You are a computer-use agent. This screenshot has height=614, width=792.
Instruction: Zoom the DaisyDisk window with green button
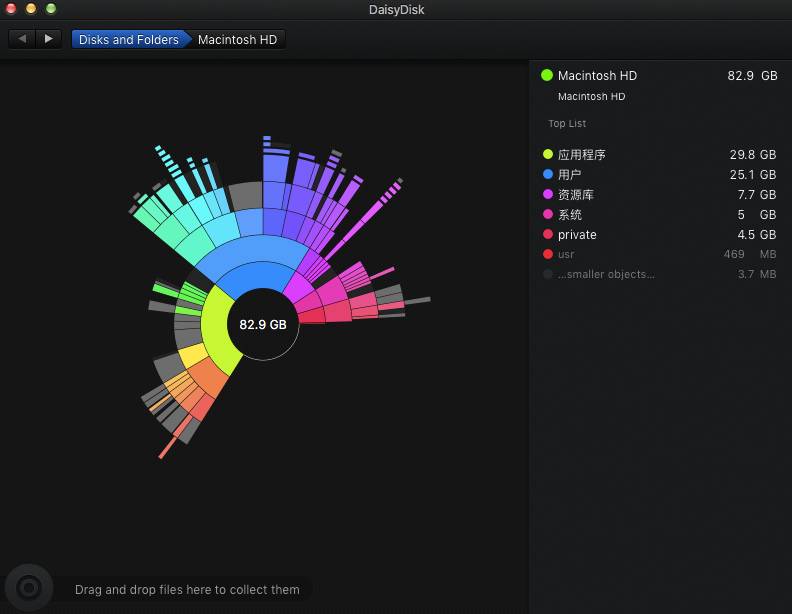[51, 9]
